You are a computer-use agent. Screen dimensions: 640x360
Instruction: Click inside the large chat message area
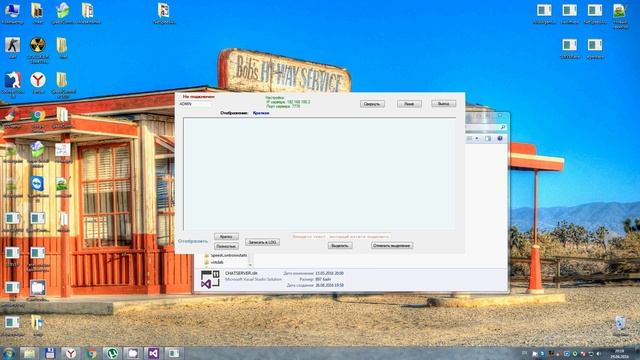(x=319, y=174)
